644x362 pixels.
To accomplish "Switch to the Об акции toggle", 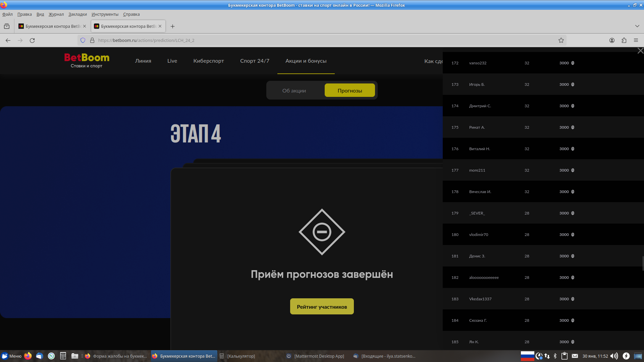I will coord(294,90).
